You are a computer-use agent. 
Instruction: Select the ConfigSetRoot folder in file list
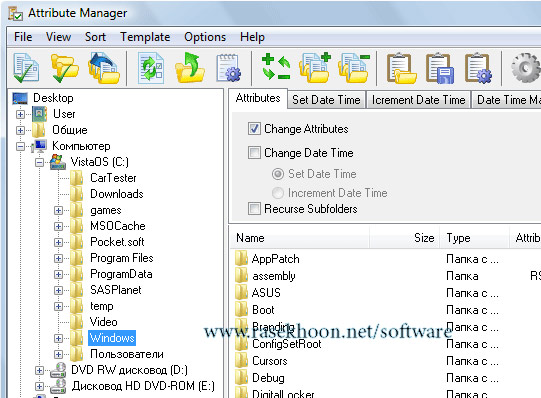point(287,344)
